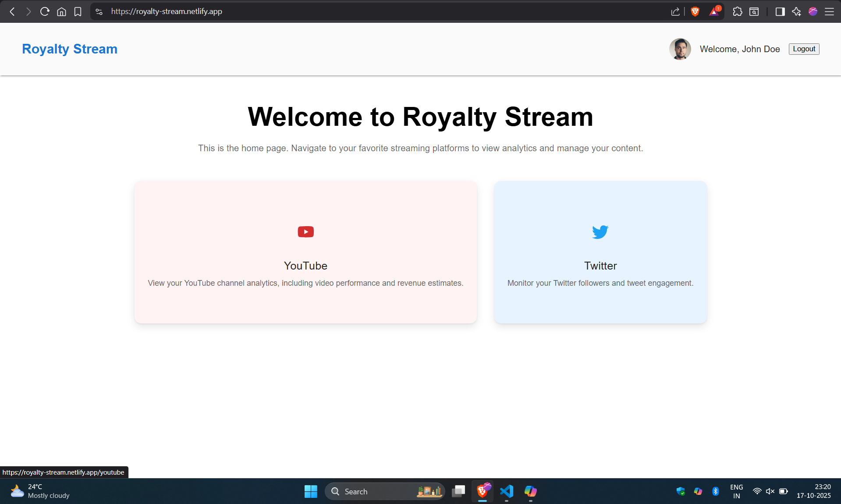Open the YouTube card title

tap(305, 266)
